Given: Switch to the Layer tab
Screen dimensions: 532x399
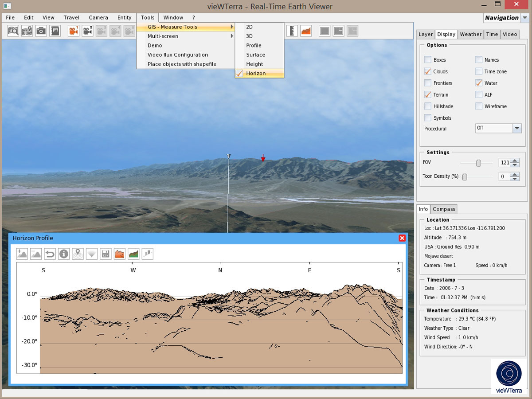Looking at the screenshot, I should (426, 35).
